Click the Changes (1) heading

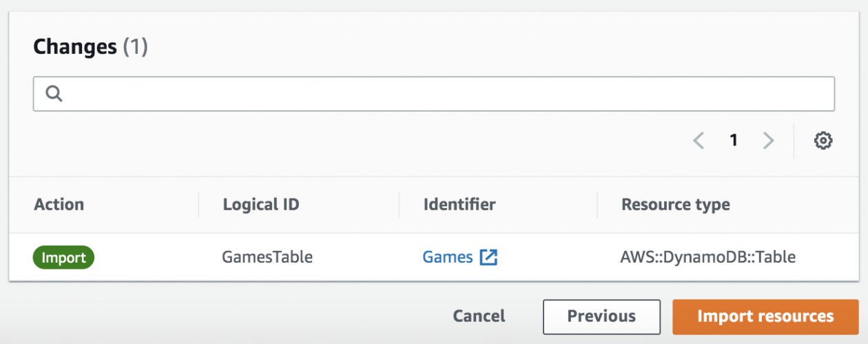click(x=91, y=47)
